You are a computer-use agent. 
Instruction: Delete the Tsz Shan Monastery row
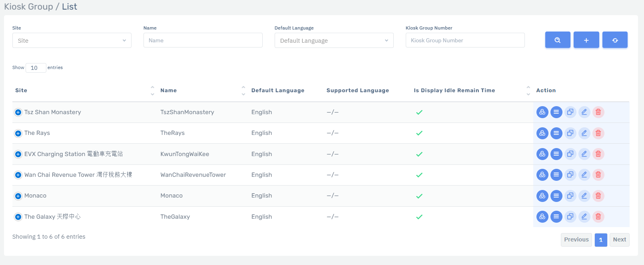pos(598,112)
